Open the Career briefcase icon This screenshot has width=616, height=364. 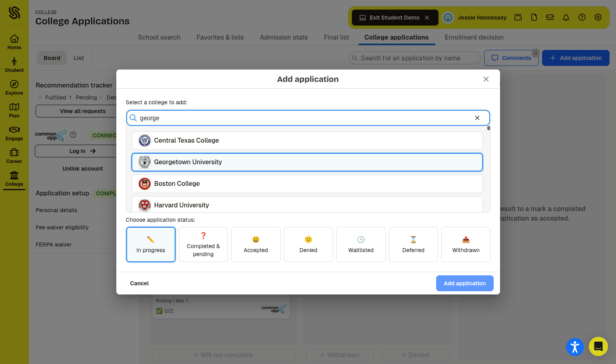[x=14, y=156]
